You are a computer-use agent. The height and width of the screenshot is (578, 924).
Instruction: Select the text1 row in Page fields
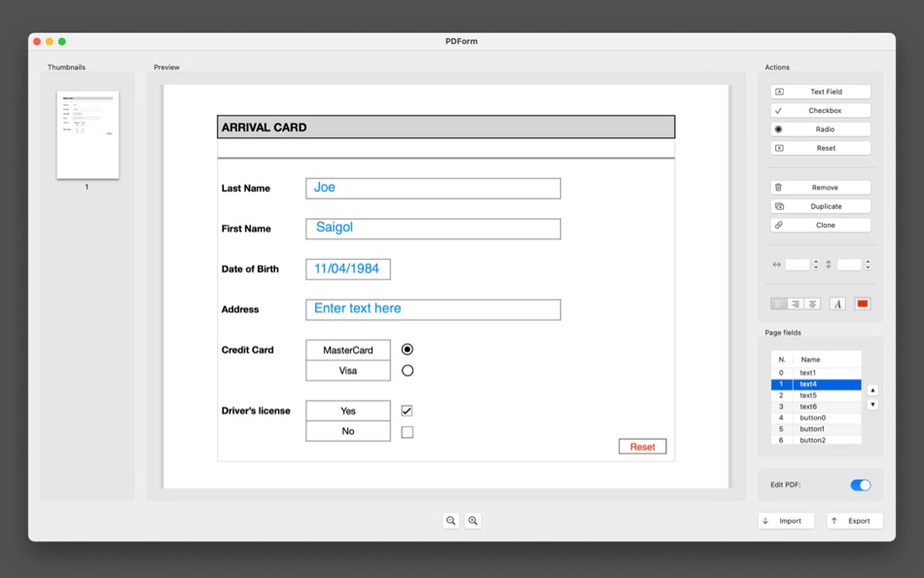click(816, 373)
